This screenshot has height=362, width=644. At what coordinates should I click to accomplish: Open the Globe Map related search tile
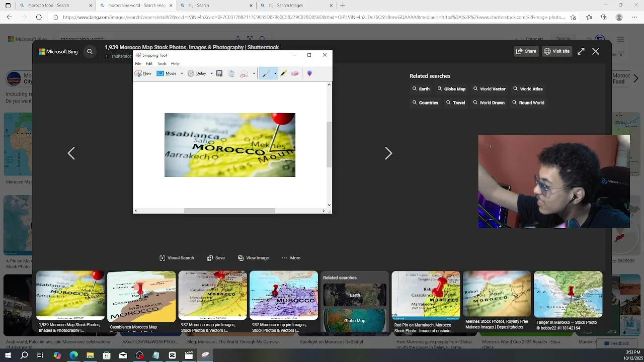coord(355,320)
